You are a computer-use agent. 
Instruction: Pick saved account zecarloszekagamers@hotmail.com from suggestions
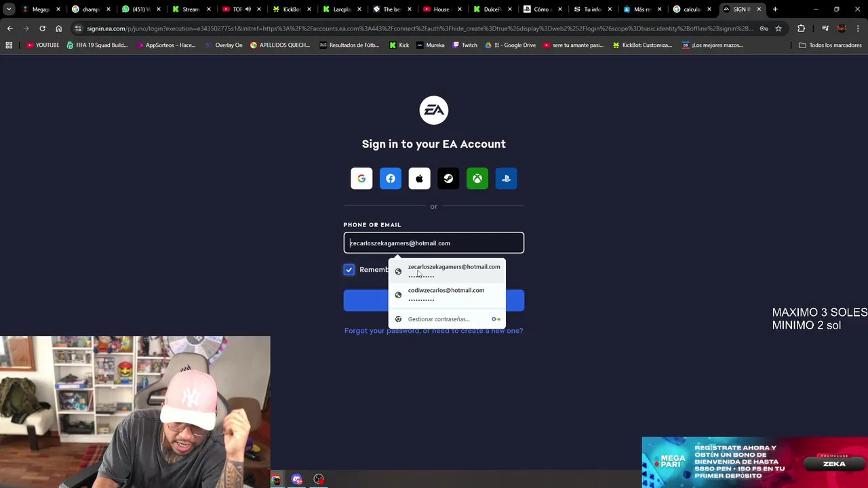pyautogui.click(x=448, y=270)
